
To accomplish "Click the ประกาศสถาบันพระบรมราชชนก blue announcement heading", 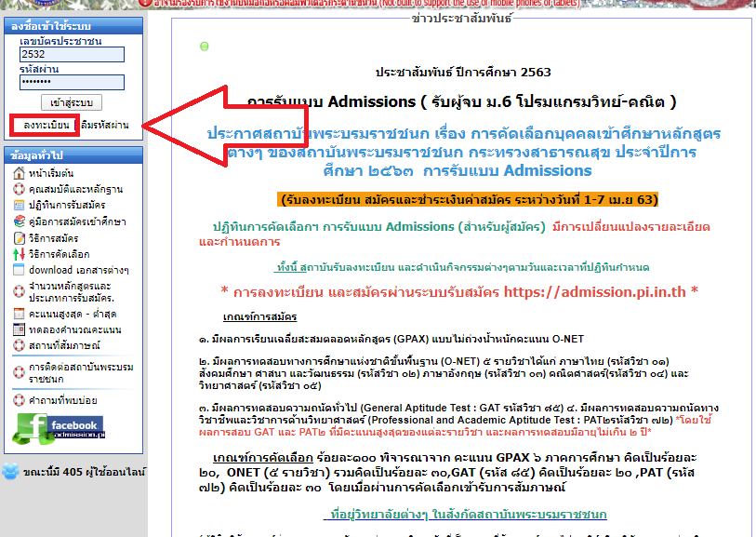I will point(464,152).
